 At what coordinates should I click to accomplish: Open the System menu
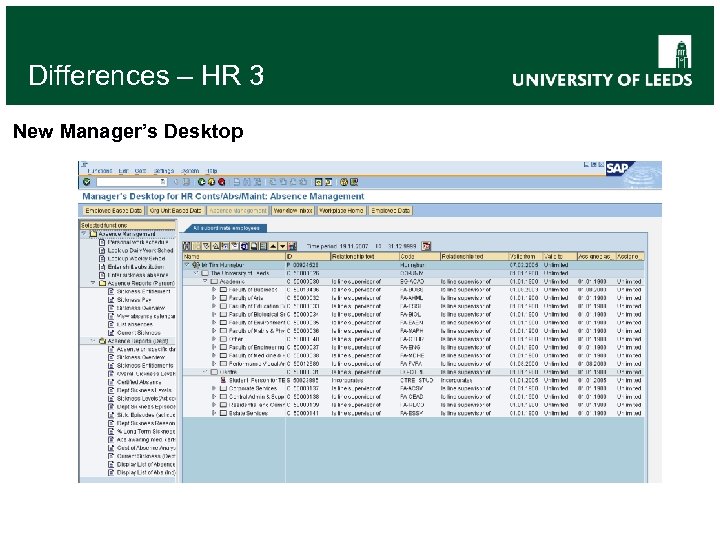click(x=190, y=171)
